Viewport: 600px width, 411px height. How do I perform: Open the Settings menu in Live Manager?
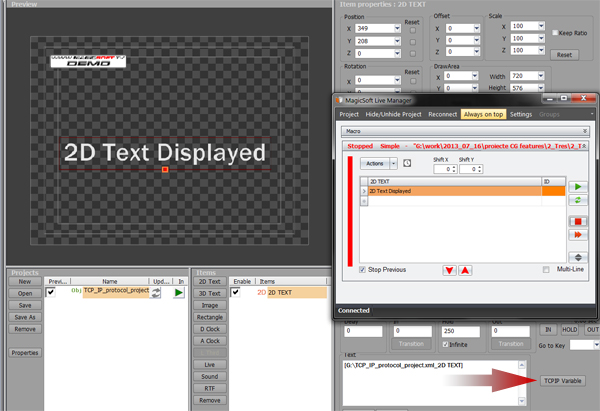point(521,114)
